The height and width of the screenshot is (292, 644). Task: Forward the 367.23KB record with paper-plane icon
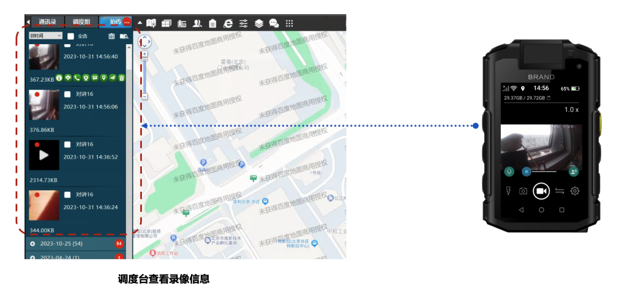click(x=113, y=77)
